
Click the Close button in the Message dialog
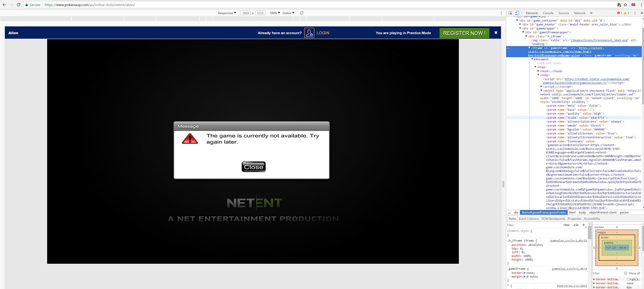tap(254, 167)
